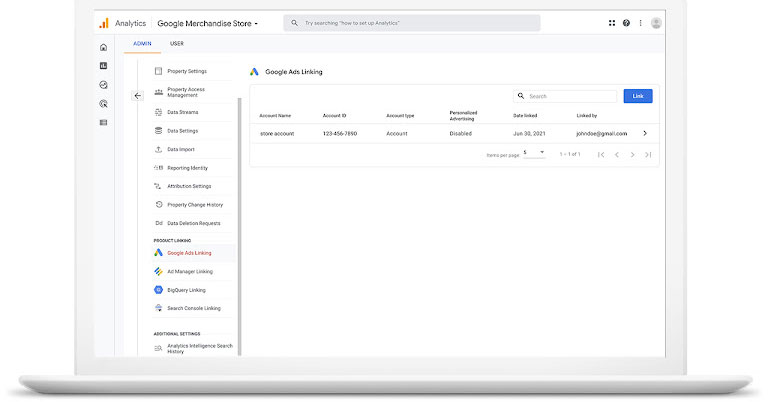
Task: Expand the store account row chevron
Action: coord(645,133)
